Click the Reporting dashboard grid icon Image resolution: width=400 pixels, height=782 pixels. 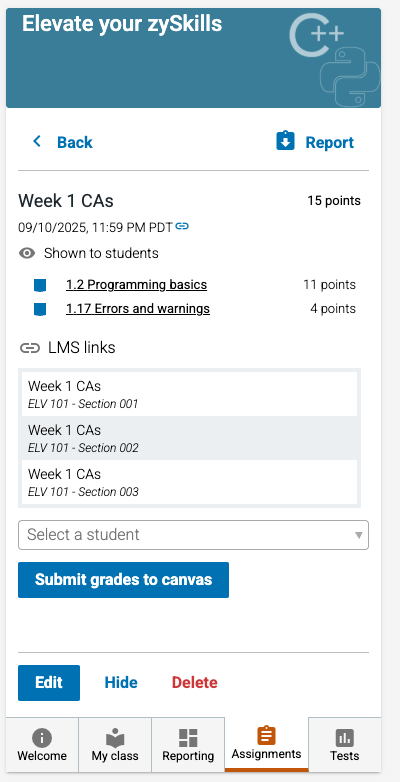point(188,738)
